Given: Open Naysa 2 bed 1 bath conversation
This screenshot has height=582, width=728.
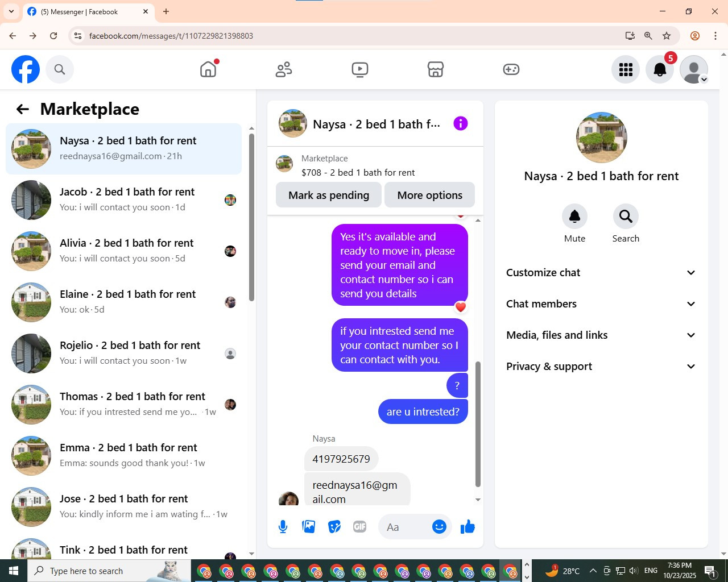Looking at the screenshot, I should point(123,149).
